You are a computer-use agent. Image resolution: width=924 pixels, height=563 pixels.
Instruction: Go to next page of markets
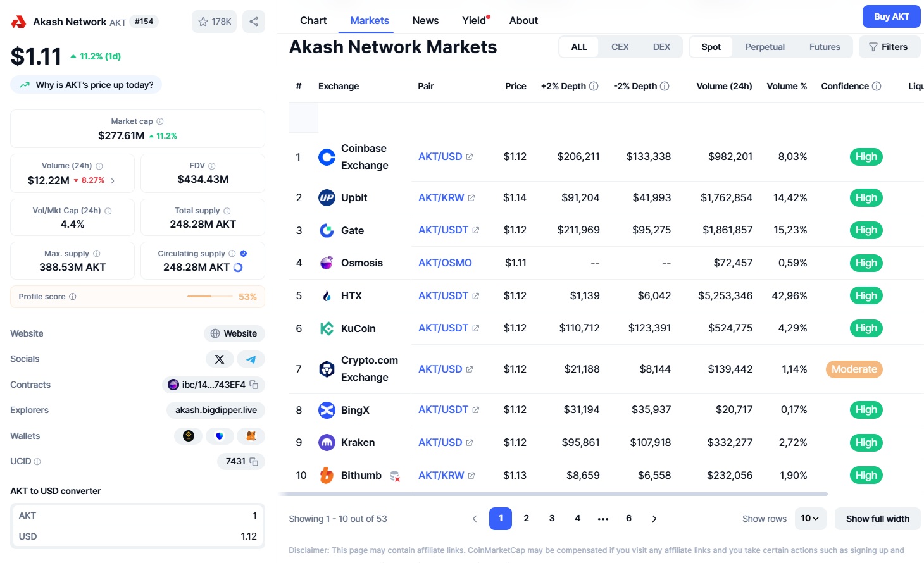[654, 519]
